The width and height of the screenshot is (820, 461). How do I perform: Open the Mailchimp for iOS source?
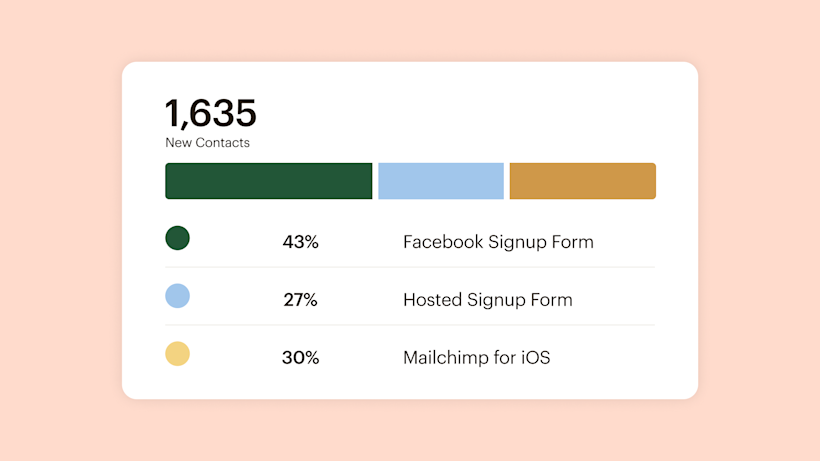click(476, 358)
